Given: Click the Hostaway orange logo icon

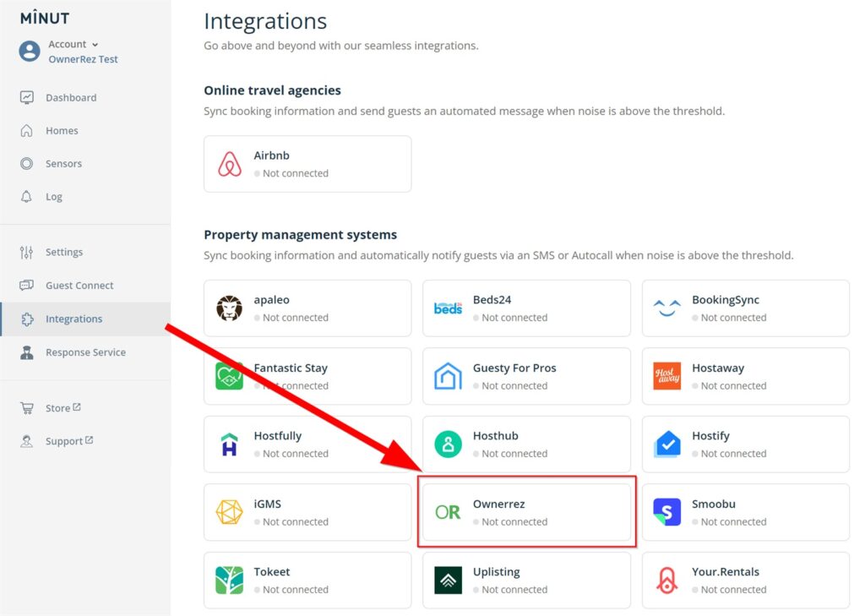Looking at the screenshot, I should click(667, 376).
